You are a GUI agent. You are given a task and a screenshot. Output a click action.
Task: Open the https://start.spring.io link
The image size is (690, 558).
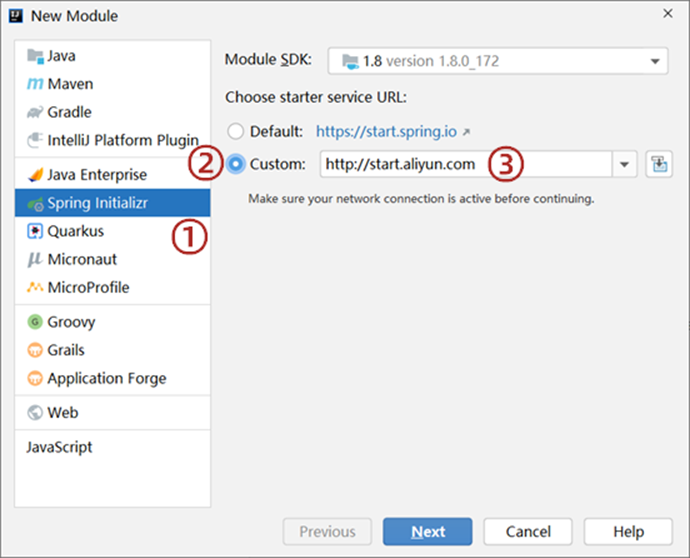(x=386, y=131)
